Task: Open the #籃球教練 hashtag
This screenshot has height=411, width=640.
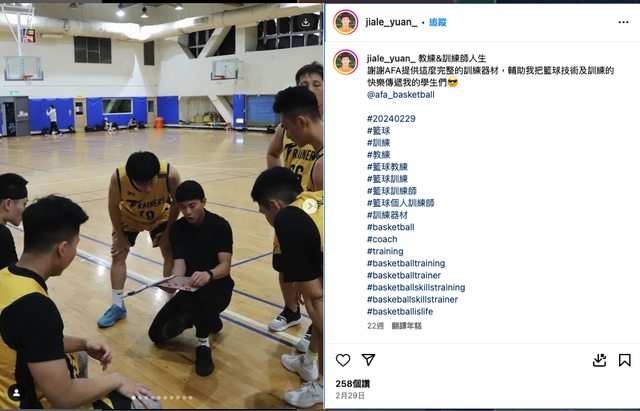Action: click(387, 167)
